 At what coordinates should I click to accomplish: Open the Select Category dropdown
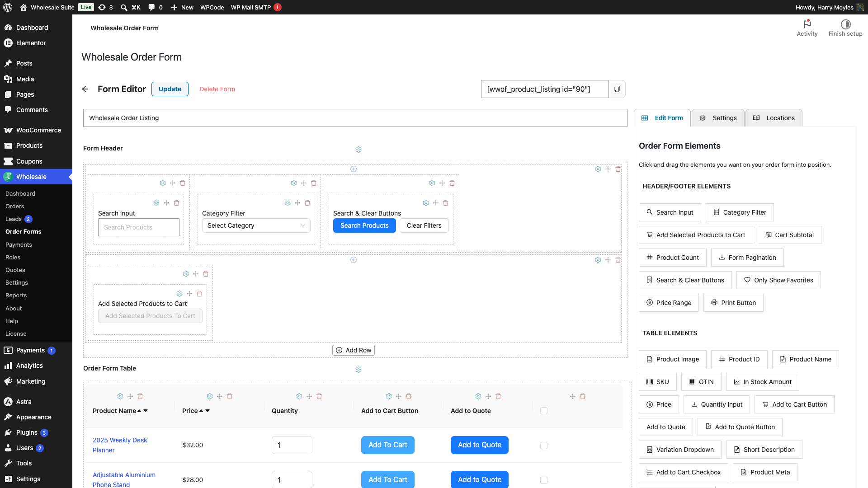click(256, 225)
